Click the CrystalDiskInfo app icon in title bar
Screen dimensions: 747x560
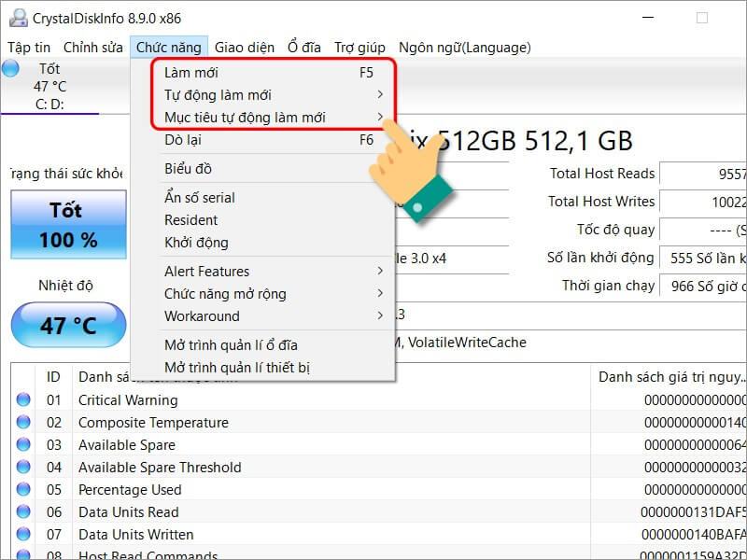(18, 18)
